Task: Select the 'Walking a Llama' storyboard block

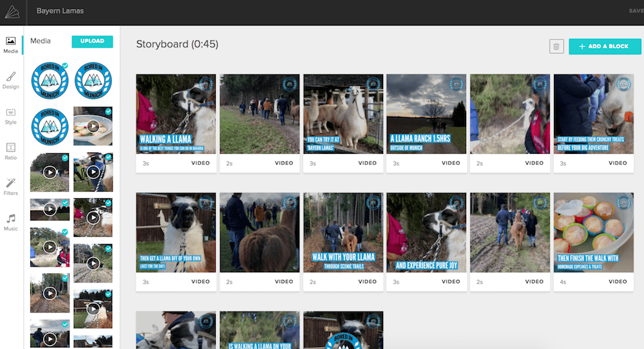Action: pyautogui.click(x=176, y=115)
